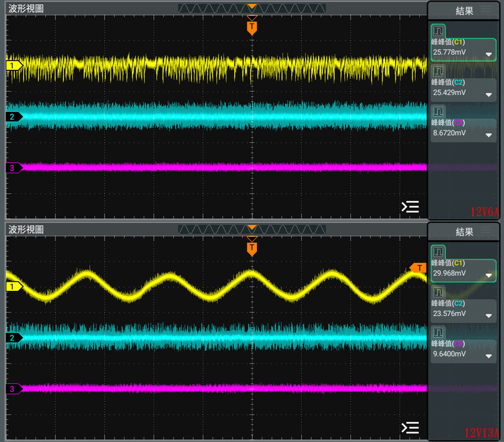The height and width of the screenshot is (442, 504).
Task: Click the pulse icon above 25.778mV measurement
Action: click(x=438, y=30)
